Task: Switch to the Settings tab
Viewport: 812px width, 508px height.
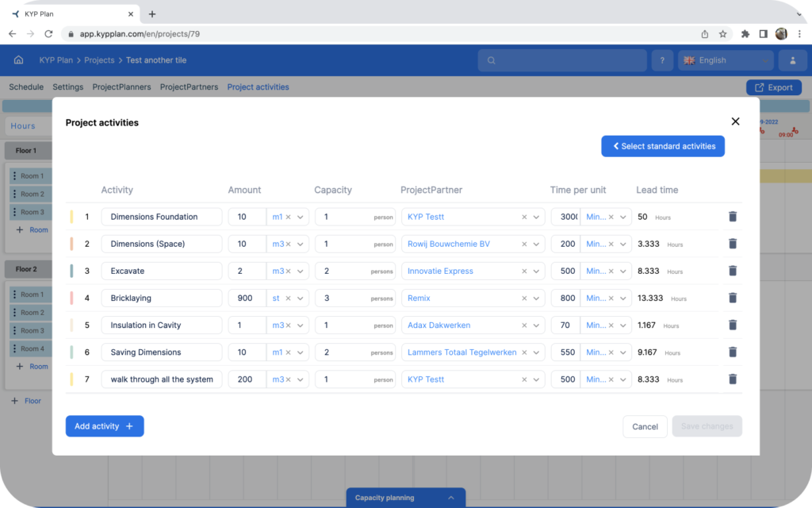Action: 67,87
